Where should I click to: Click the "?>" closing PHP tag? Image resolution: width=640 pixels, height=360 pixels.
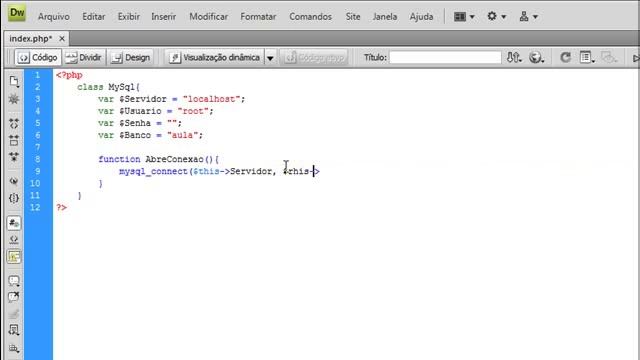(61, 207)
